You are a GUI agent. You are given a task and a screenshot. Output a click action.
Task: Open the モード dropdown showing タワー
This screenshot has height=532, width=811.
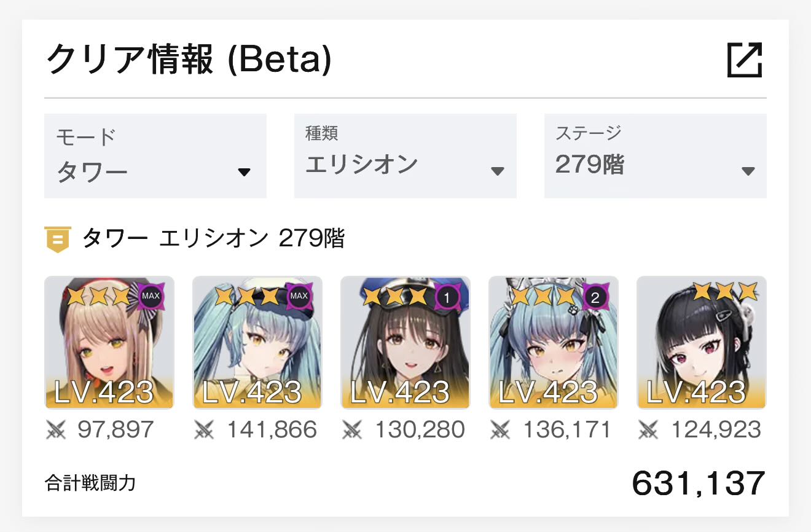155,156
